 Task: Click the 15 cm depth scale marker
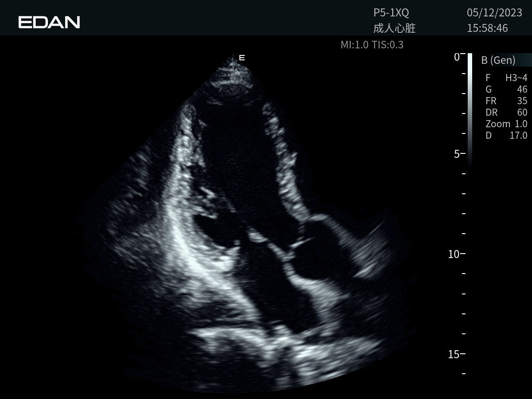454,354
